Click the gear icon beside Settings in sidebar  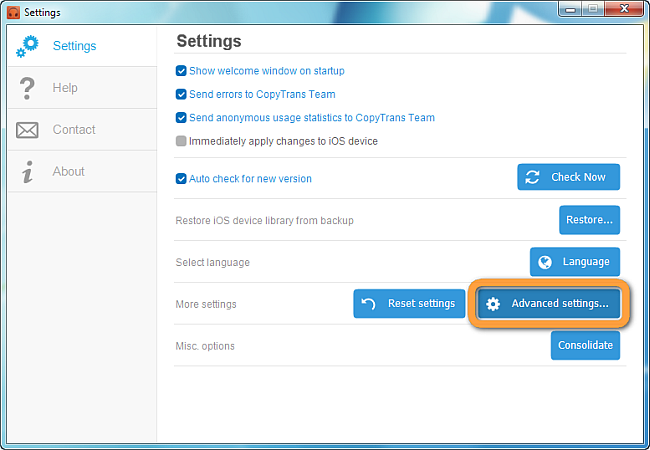pos(27,46)
